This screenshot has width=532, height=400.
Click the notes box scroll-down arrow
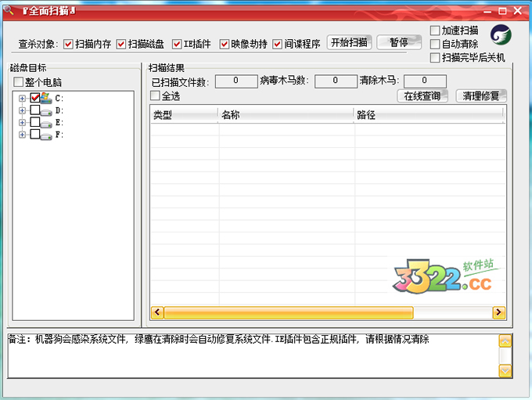pyautogui.click(x=505, y=370)
